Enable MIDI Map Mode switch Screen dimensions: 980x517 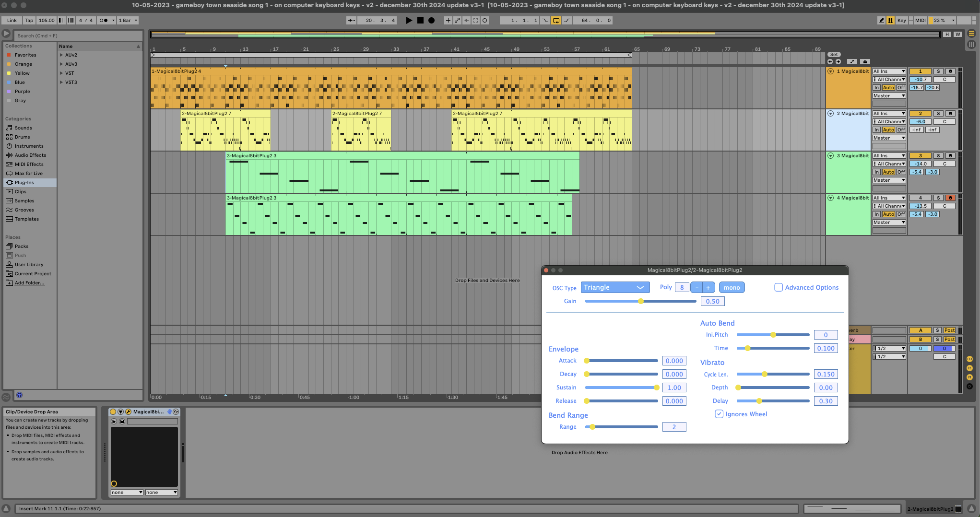[x=920, y=20]
